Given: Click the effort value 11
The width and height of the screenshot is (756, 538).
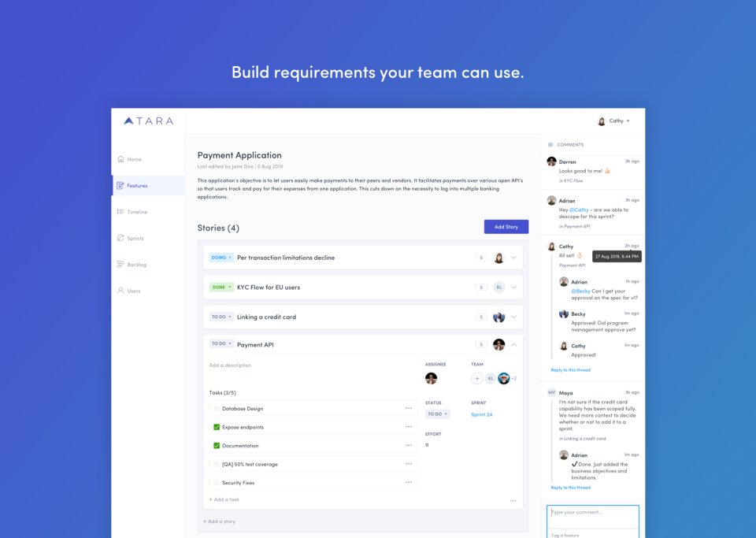Looking at the screenshot, I should pos(427,445).
